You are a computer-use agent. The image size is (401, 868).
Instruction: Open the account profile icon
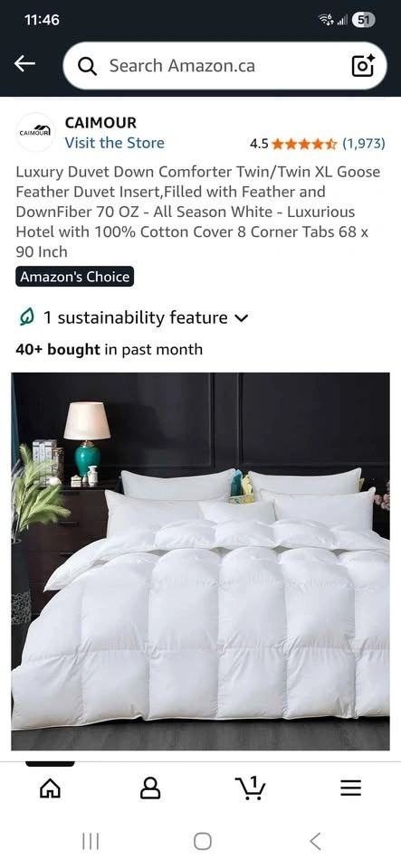(x=150, y=788)
